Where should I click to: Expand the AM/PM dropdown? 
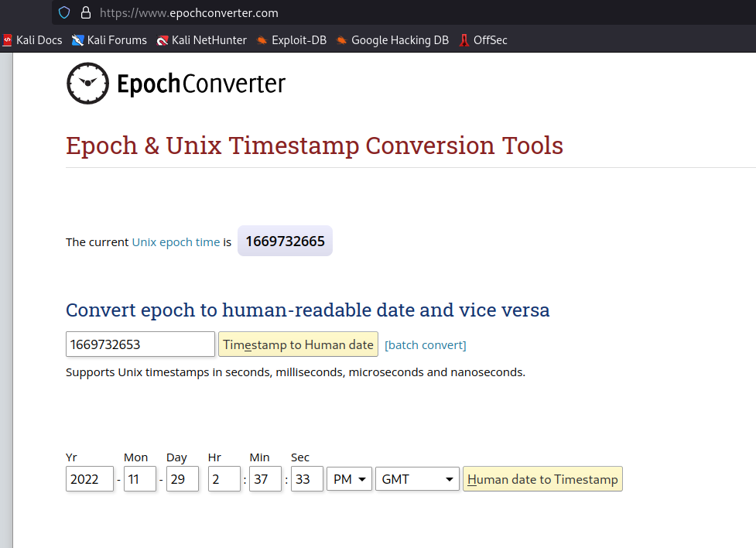[x=349, y=479]
